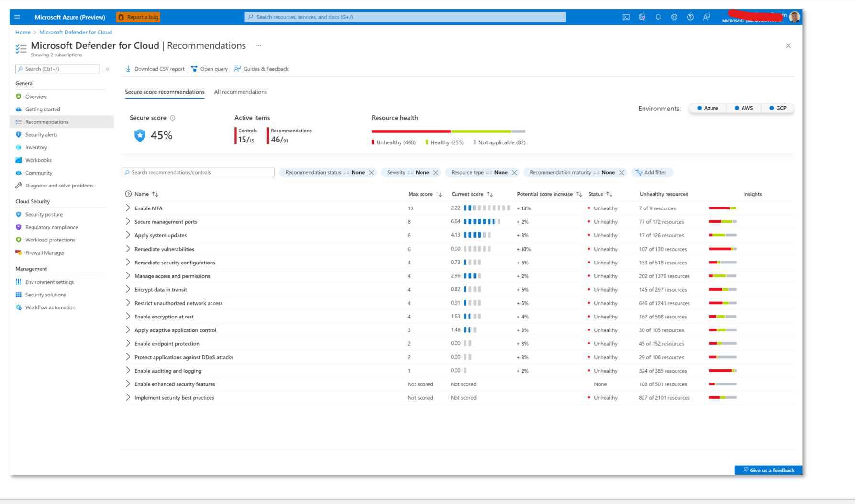Viewport: 855px width, 504px height.
Task: Click the user account avatar
Action: coord(795,17)
